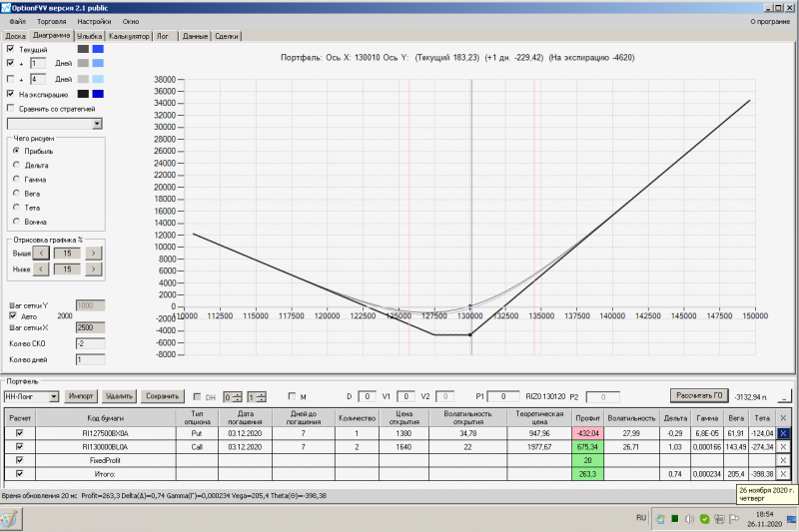This screenshot has width=799, height=532.
Task: Select the Тета radio button
Action: 16,208
